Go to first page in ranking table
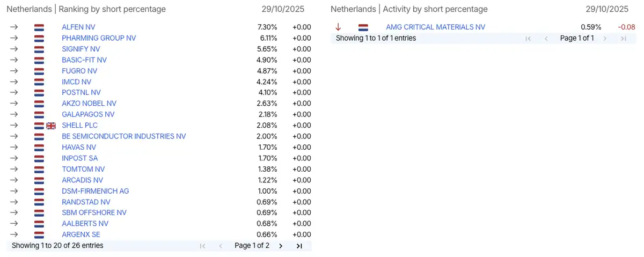This screenshot has height=257, width=644. [202, 246]
